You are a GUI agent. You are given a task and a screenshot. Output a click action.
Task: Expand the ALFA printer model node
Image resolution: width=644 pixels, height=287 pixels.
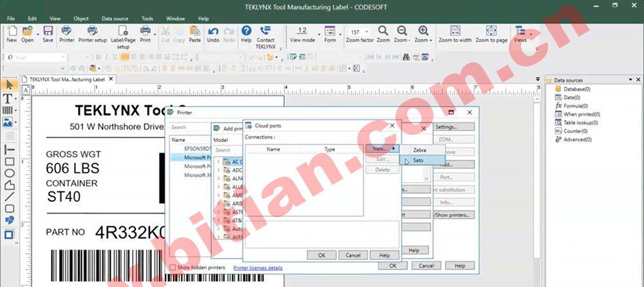coord(218,179)
